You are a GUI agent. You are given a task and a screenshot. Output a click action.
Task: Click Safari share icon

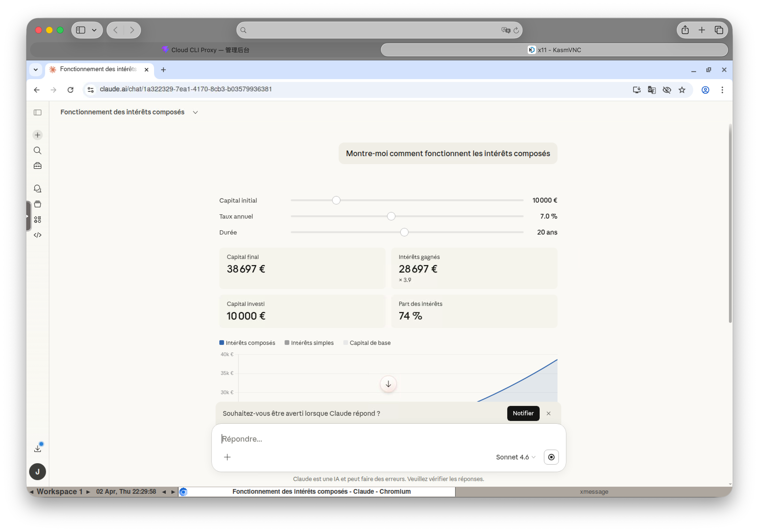[685, 30]
